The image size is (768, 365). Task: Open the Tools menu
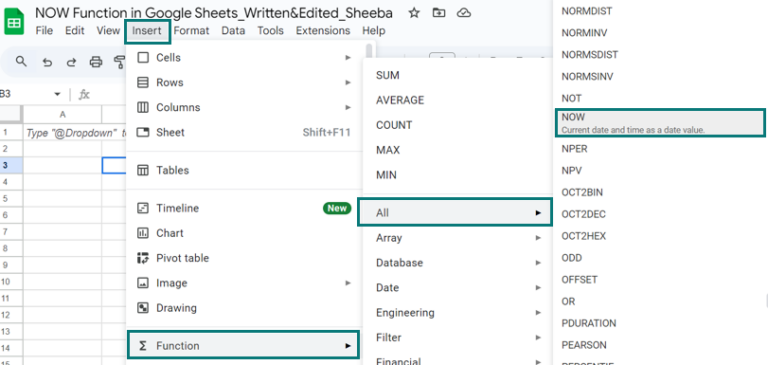[270, 30]
